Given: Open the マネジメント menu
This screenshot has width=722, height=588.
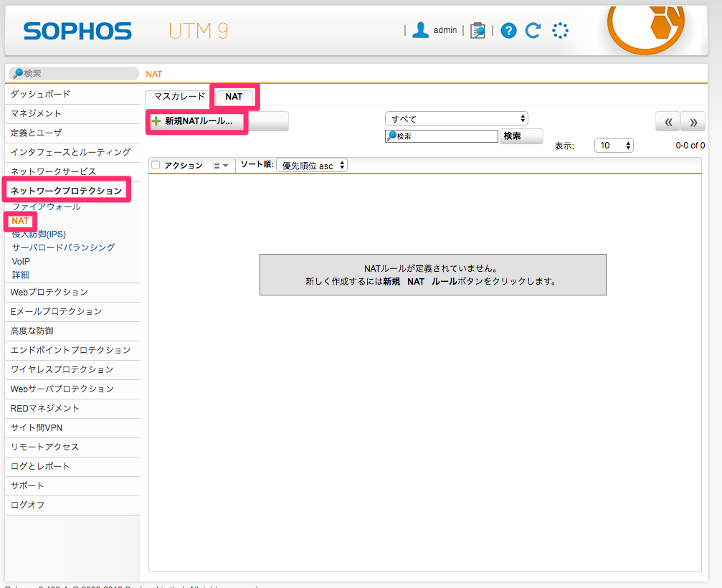Looking at the screenshot, I should click(72, 113).
